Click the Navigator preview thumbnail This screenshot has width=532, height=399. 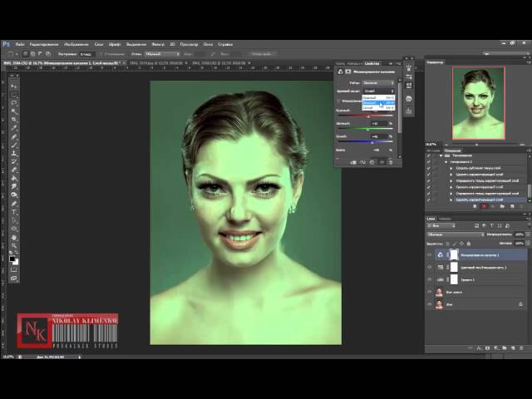click(x=478, y=103)
